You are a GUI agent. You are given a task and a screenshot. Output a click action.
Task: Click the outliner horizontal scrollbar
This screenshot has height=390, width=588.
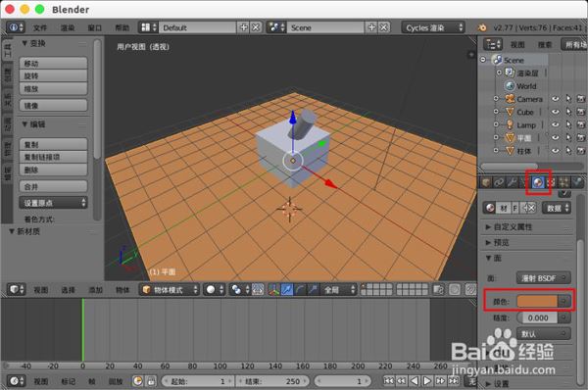[509, 167]
